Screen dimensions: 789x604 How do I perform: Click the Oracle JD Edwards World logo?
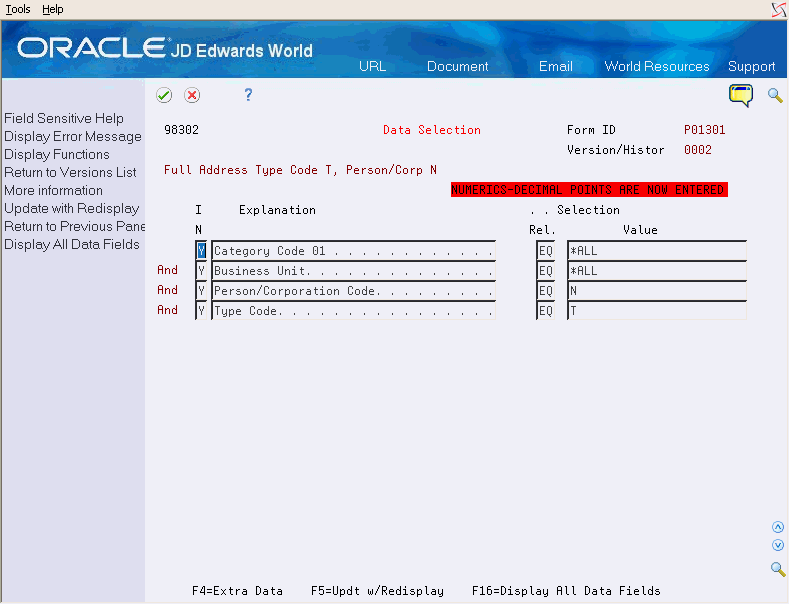pos(165,48)
